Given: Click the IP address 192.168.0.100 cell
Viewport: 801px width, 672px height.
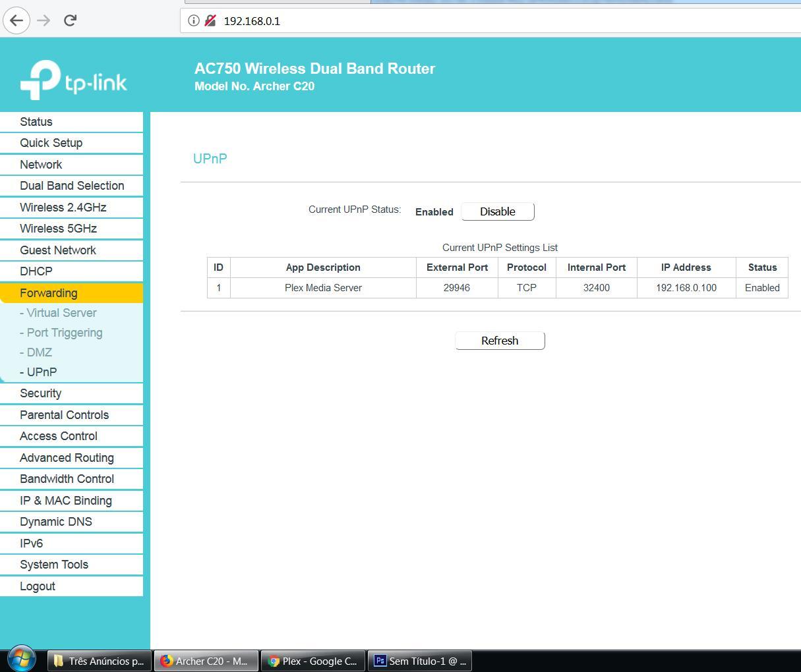Looking at the screenshot, I should coord(686,288).
